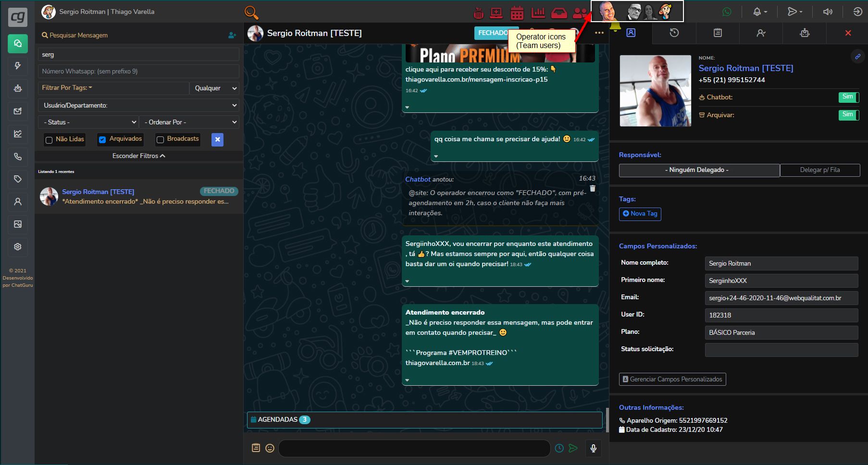Switch to the user check tab
The height and width of the screenshot is (465, 868).
761,33
